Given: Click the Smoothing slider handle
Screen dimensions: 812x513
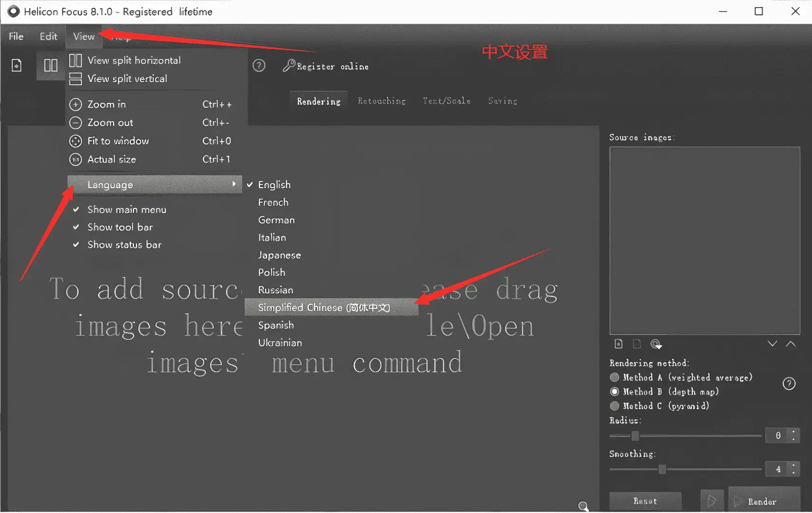Looking at the screenshot, I should (662, 469).
